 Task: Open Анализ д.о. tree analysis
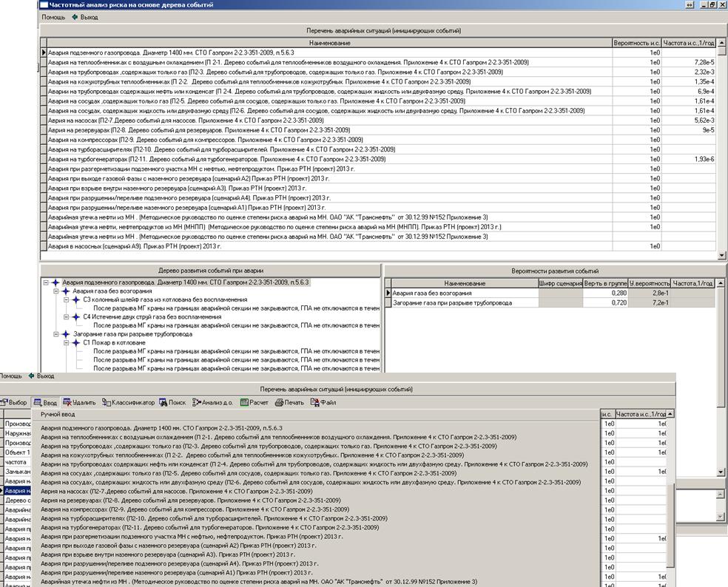(x=213, y=403)
